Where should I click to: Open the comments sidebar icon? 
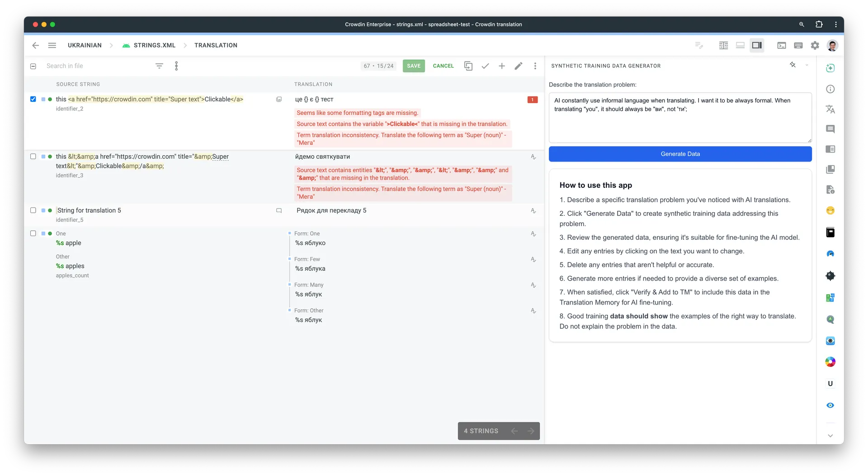tap(830, 129)
